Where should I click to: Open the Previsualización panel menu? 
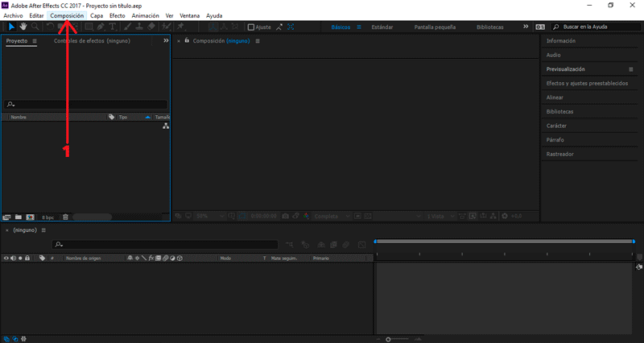point(631,69)
